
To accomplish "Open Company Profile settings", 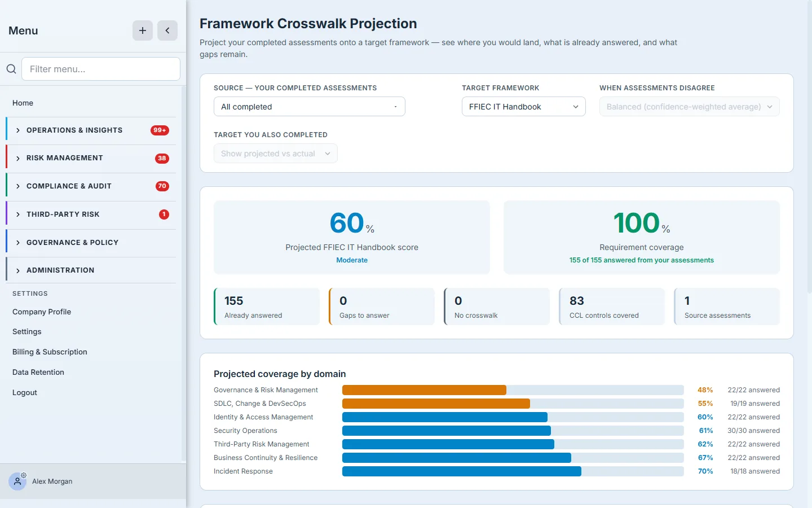I will pyautogui.click(x=42, y=312).
